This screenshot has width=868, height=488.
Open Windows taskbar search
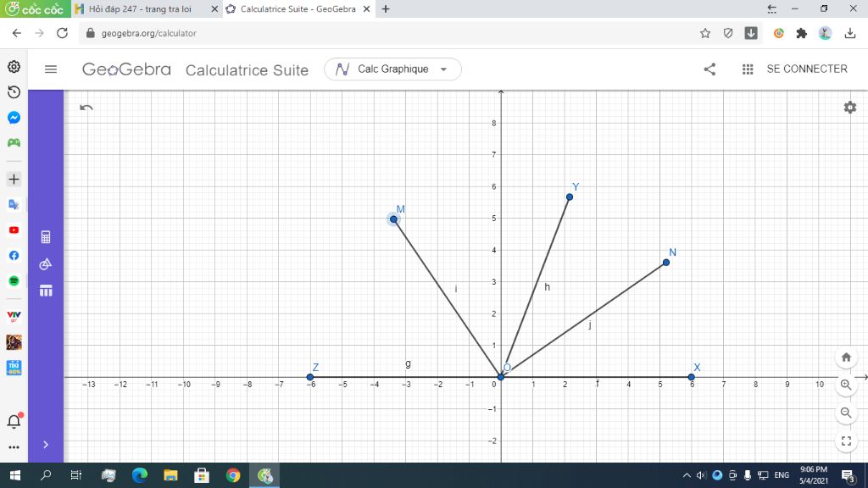tap(46, 475)
